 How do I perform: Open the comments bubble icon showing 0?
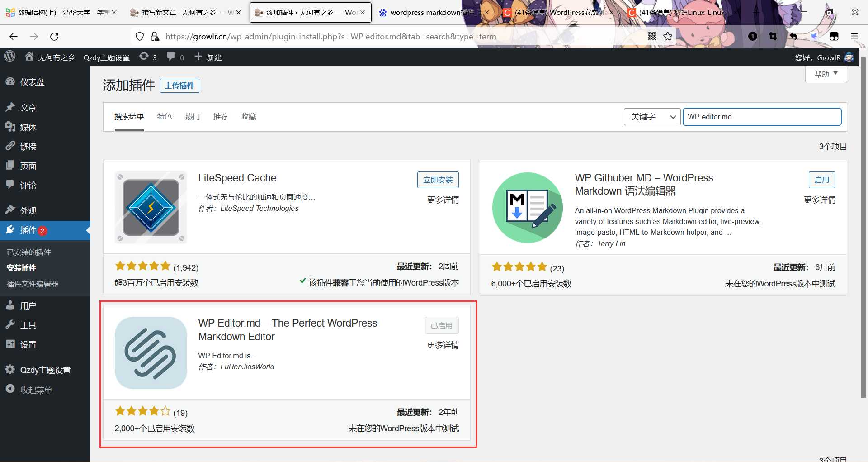pos(175,57)
